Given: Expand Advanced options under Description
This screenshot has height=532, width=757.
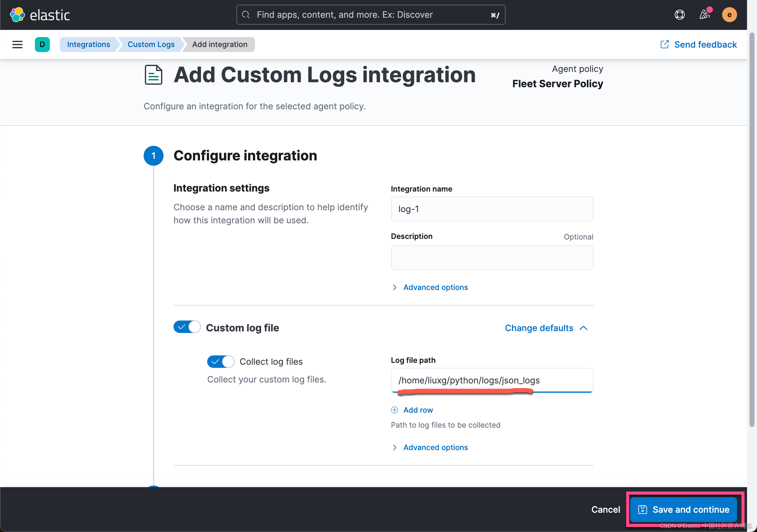Looking at the screenshot, I should [x=436, y=287].
